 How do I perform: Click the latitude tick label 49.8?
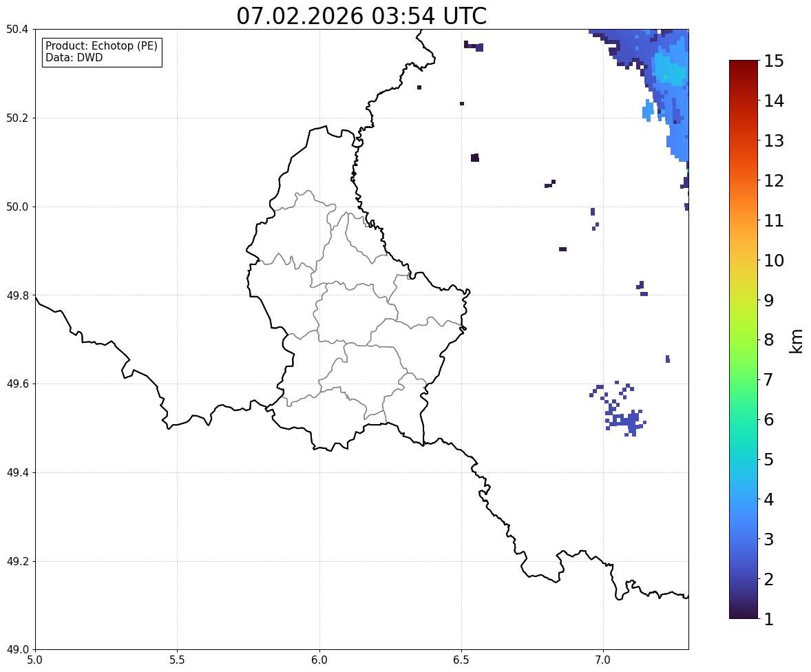17,295
